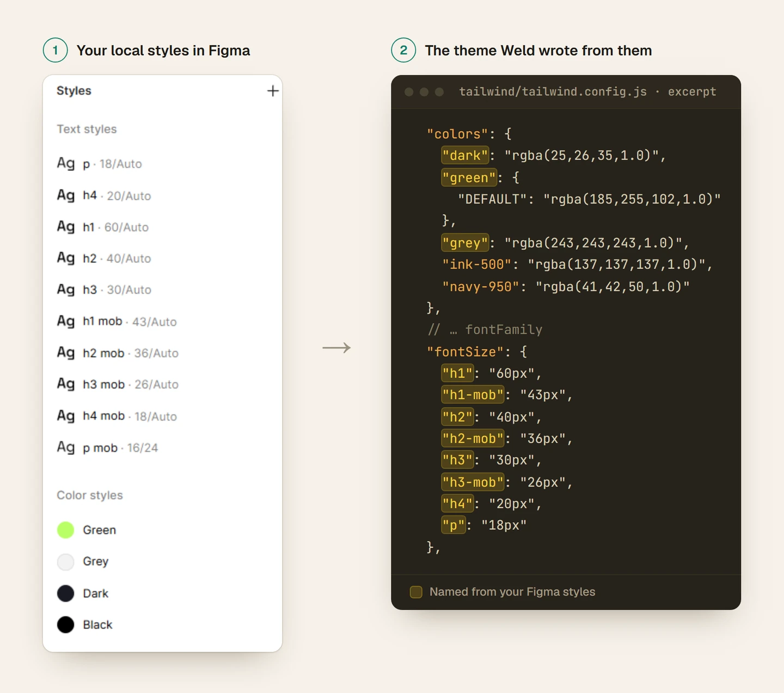
Task: Click the highlighted "green" key
Action: tap(469, 177)
